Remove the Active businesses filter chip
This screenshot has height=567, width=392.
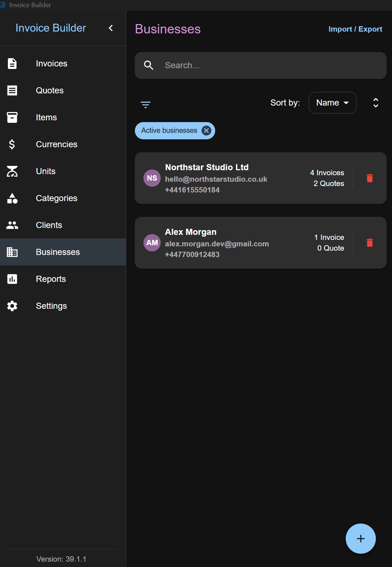[x=206, y=130]
